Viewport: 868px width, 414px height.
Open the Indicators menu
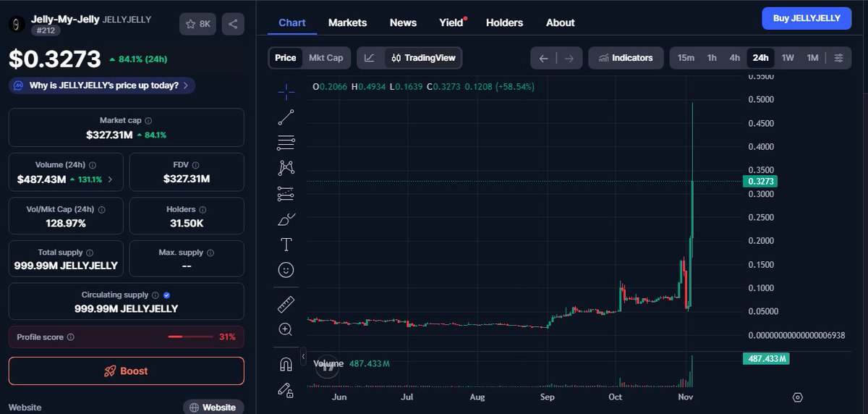coord(626,58)
